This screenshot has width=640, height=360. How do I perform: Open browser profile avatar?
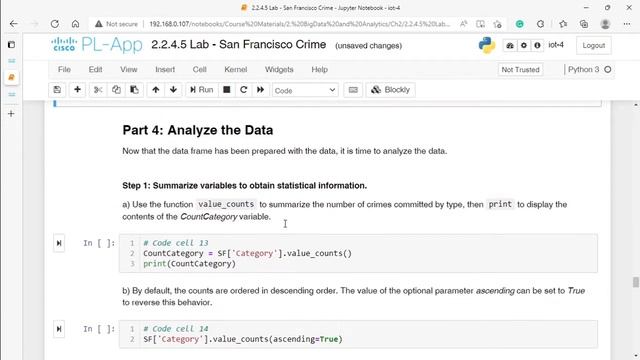tap(605, 24)
